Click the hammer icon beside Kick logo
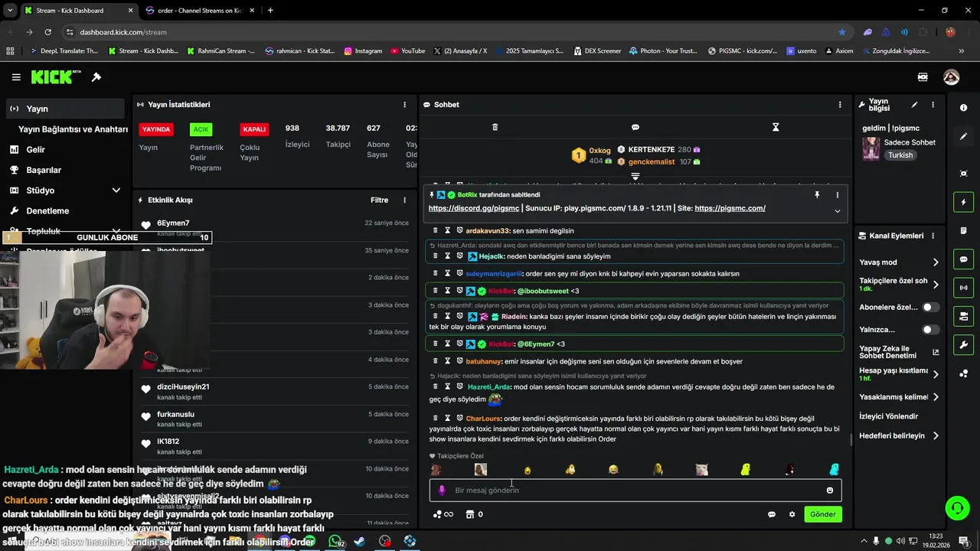 tap(96, 77)
